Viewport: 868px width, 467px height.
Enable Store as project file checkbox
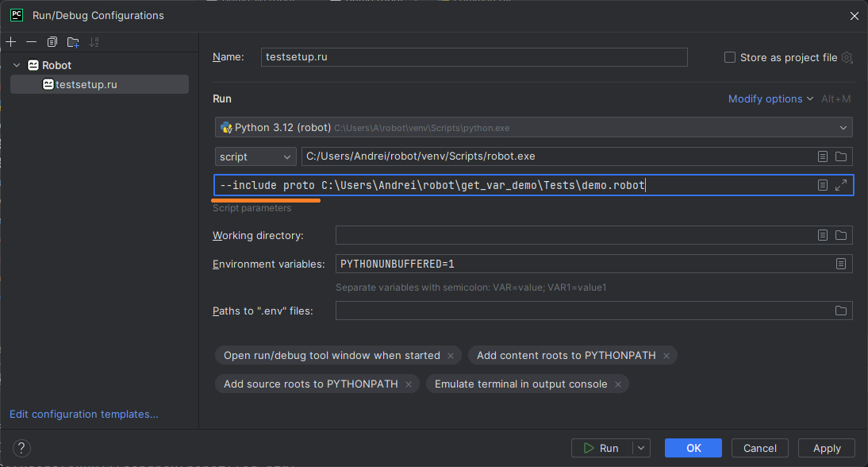pyautogui.click(x=730, y=58)
